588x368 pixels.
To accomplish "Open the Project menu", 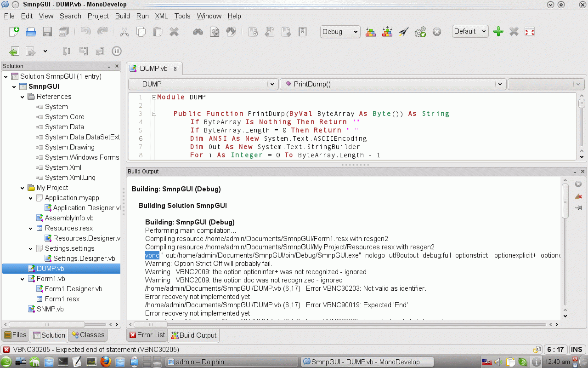I will 98,16.
